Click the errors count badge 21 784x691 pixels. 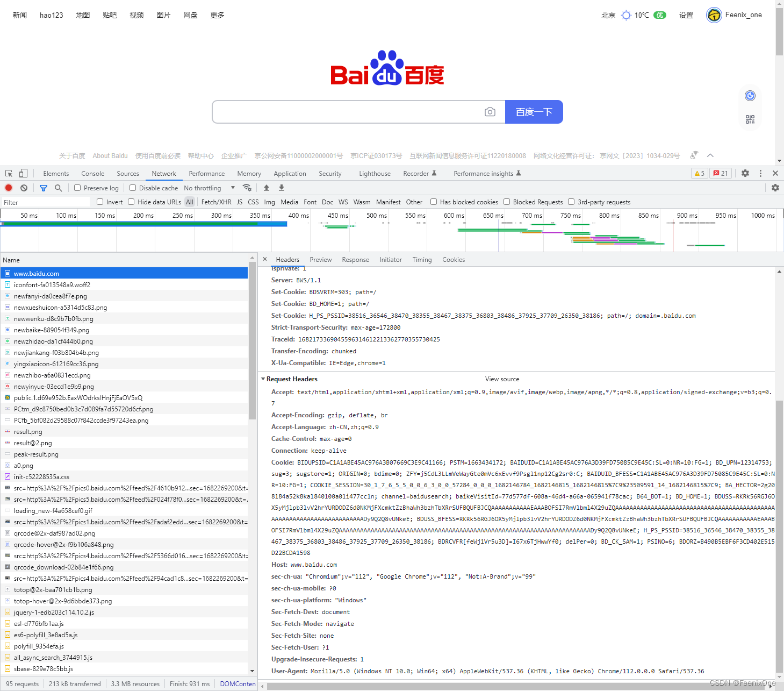721,173
